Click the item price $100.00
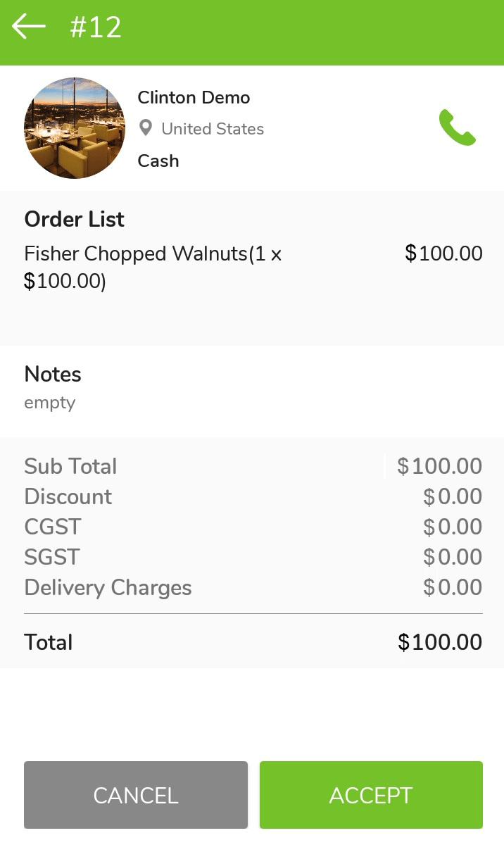Image resolution: width=504 pixels, height=852 pixels. (x=443, y=253)
